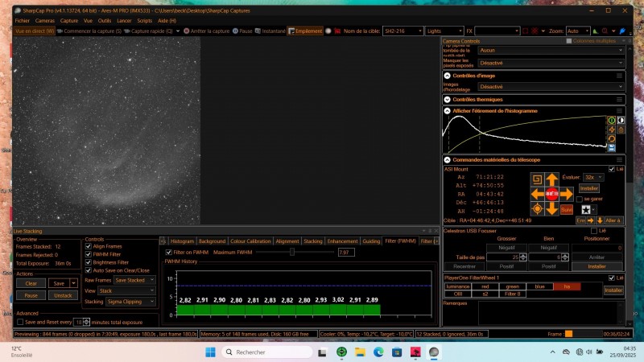Toggle Auto Save on Clear/Close checkbox

[88, 270]
